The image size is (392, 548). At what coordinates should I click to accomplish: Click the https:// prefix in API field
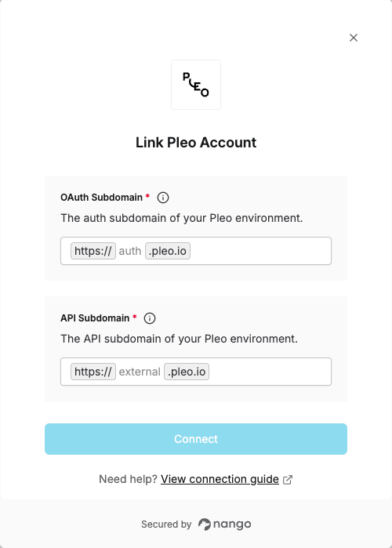point(93,372)
